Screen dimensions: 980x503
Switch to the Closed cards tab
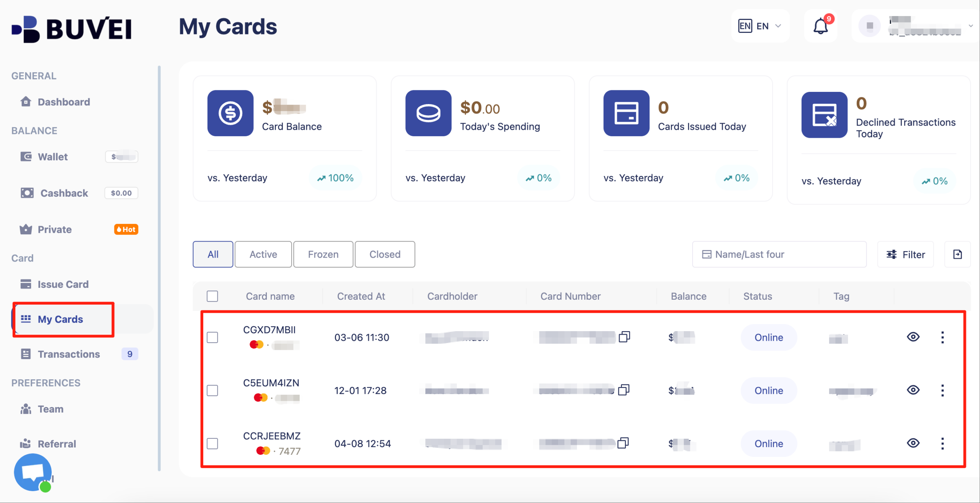[x=385, y=254]
